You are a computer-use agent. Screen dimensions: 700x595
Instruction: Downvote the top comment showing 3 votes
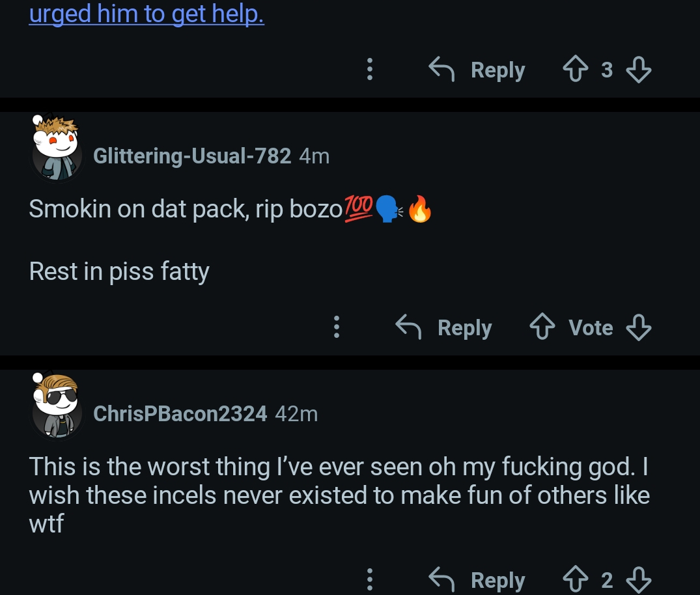pos(639,70)
